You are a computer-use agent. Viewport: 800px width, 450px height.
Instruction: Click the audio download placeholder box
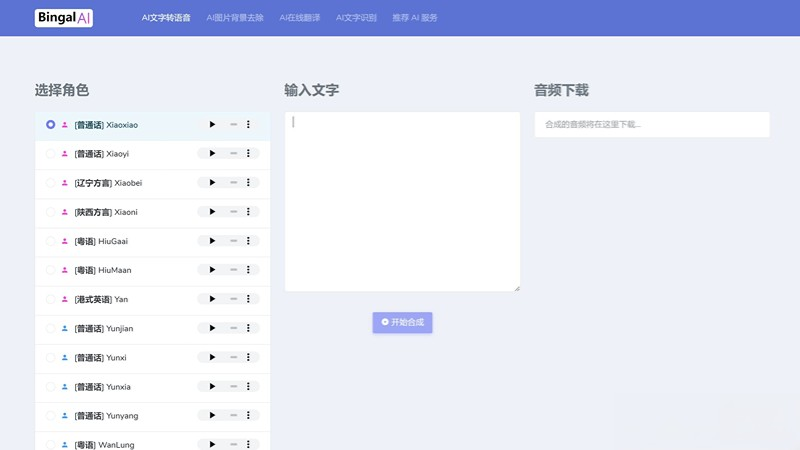652,124
